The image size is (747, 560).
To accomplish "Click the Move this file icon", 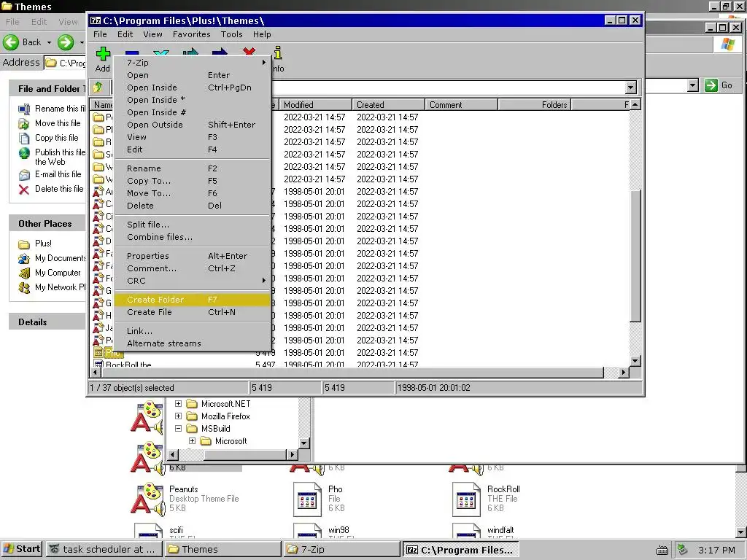I will pos(24,124).
